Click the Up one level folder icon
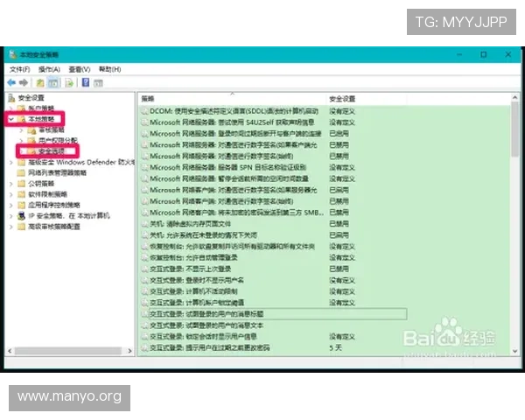The image size is (525, 420). tap(40, 83)
